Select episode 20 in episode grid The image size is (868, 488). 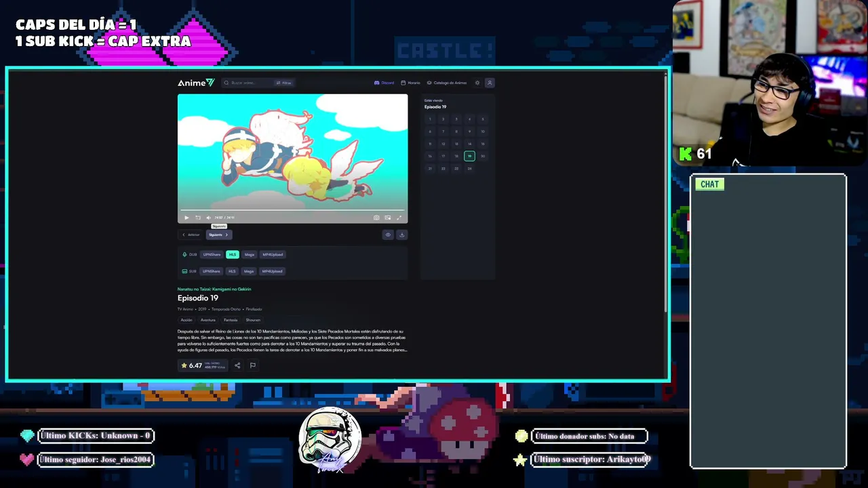[x=483, y=156]
